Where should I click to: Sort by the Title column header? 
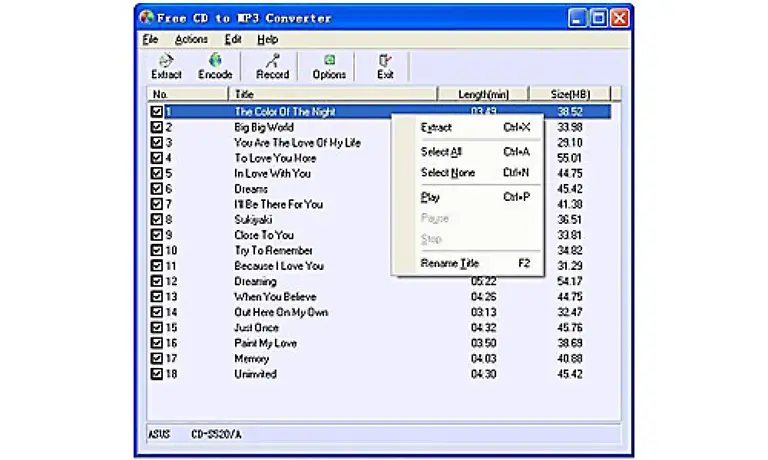coord(333,94)
